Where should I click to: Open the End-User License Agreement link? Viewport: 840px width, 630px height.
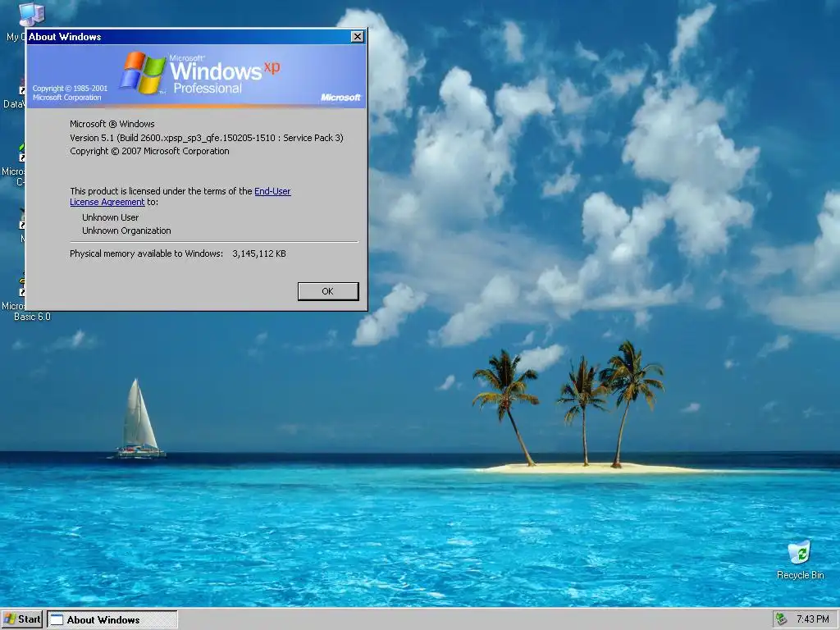point(272,191)
